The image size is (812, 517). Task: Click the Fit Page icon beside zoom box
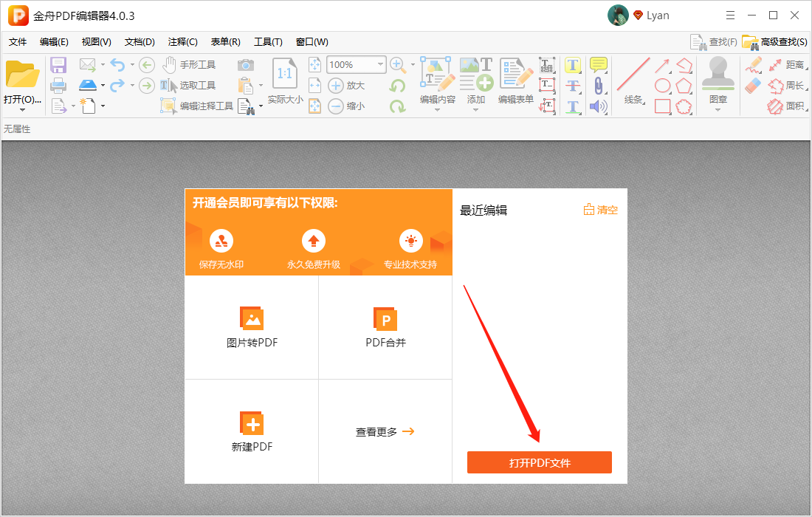point(314,65)
